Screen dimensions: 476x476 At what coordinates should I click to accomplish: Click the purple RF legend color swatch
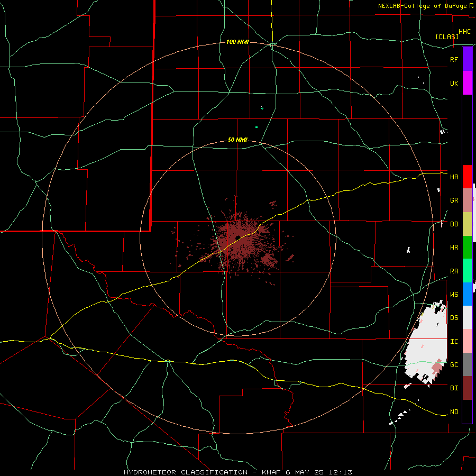pos(467,59)
